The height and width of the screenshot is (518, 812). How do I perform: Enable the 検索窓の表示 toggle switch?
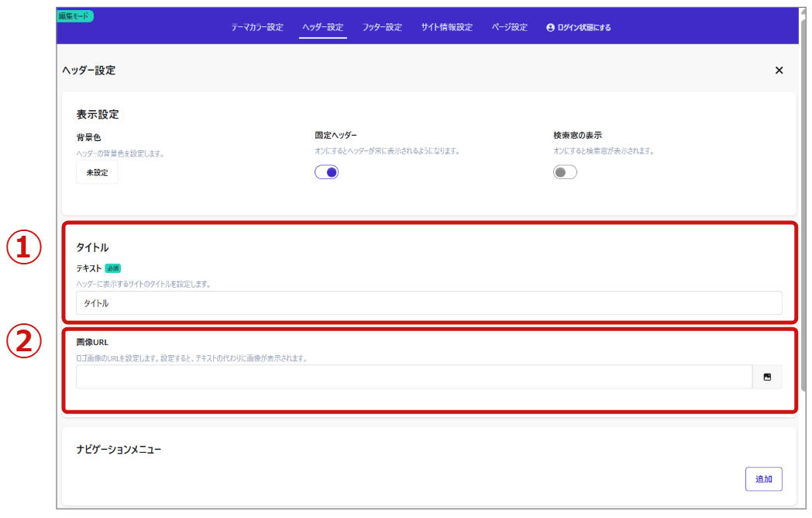pos(565,172)
